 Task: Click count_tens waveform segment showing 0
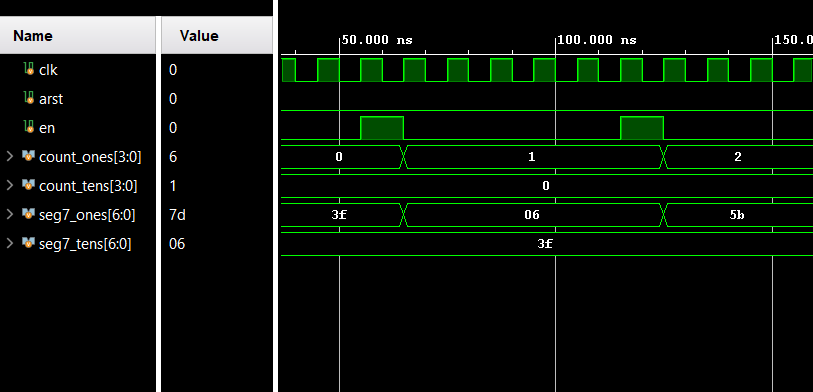546,186
